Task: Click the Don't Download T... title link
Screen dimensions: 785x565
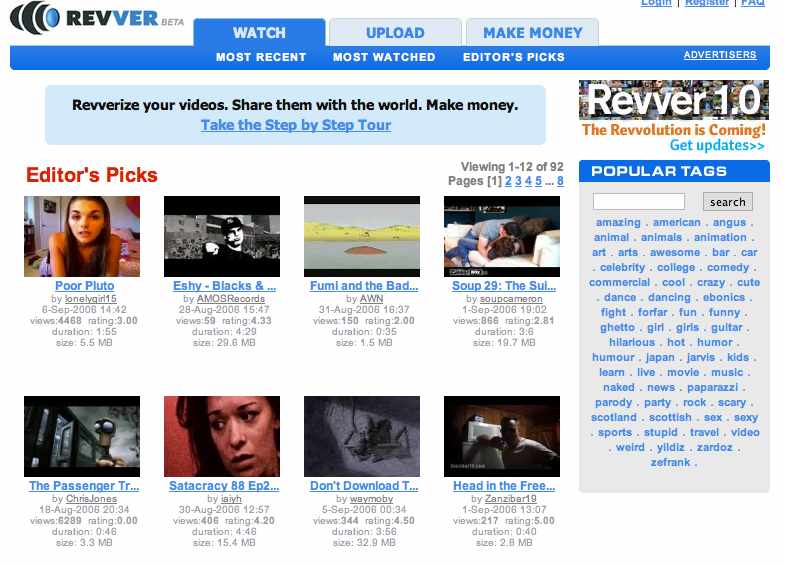Action: pyautogui.click(x=364, y=486)
